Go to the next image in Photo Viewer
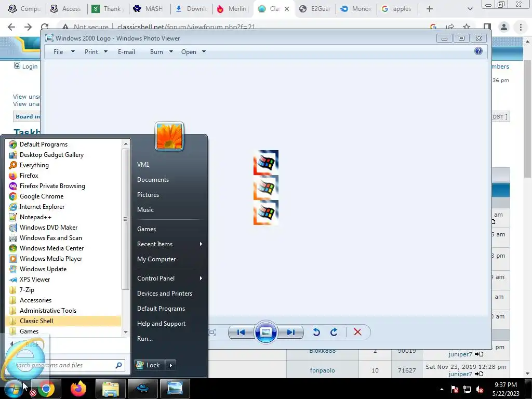Screen dimensions: 532x399 tap(291, 332)
